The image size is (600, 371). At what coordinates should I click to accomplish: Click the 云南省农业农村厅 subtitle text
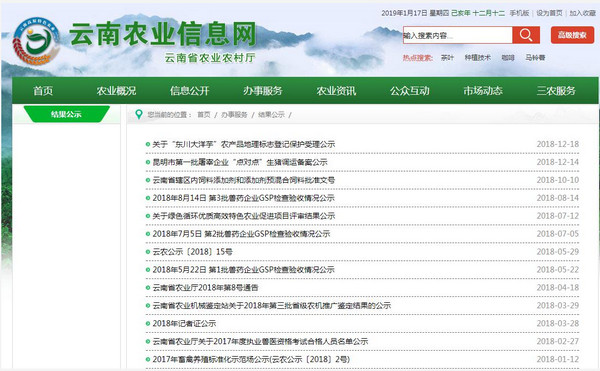(210, 58)
